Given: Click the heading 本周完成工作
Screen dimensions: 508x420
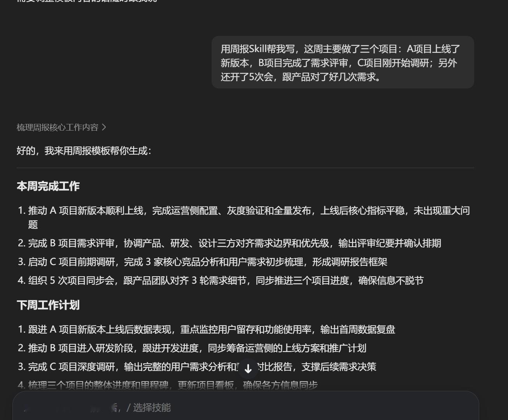Looking at the screenshot, I should point(48,186).
